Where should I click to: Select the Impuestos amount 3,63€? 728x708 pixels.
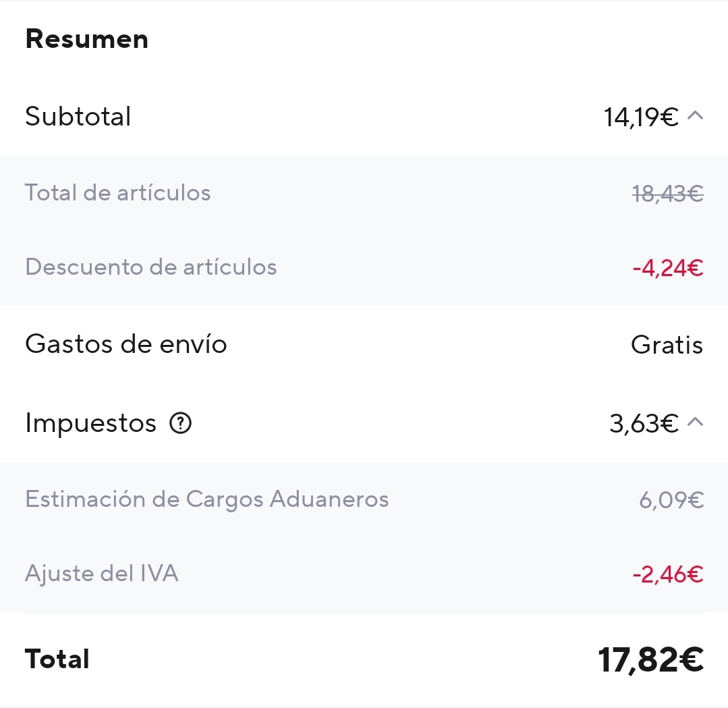[x=644, y=423]
